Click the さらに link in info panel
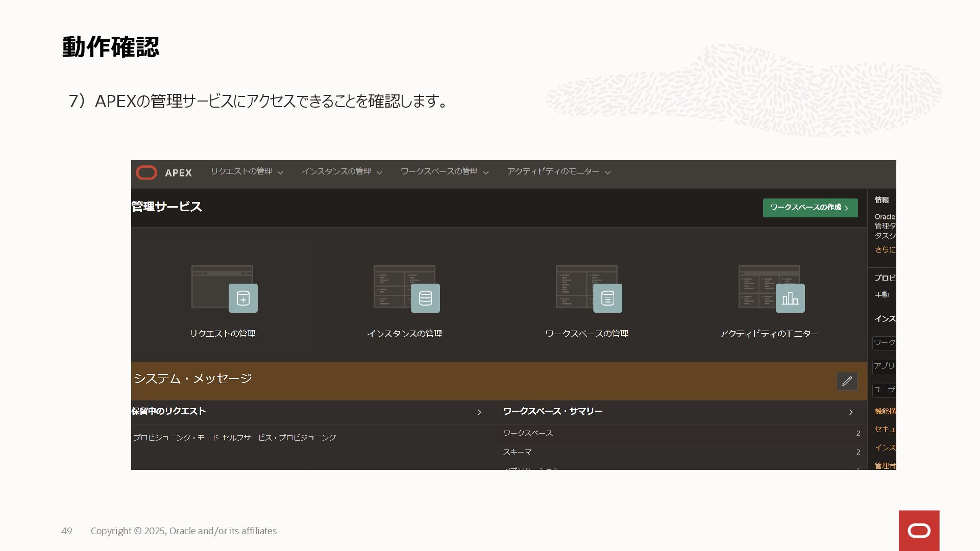The image size is (980, 551). [x=885, y=249]
